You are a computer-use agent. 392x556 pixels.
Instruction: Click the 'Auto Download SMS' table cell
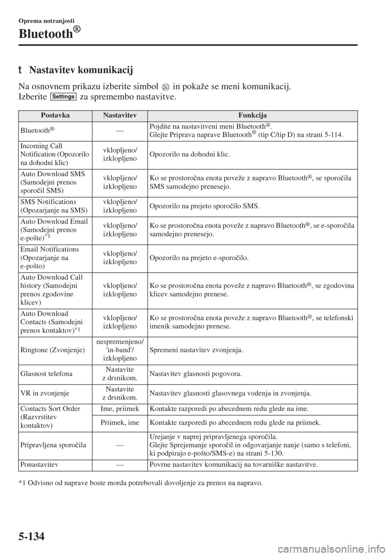click(55, 182)
